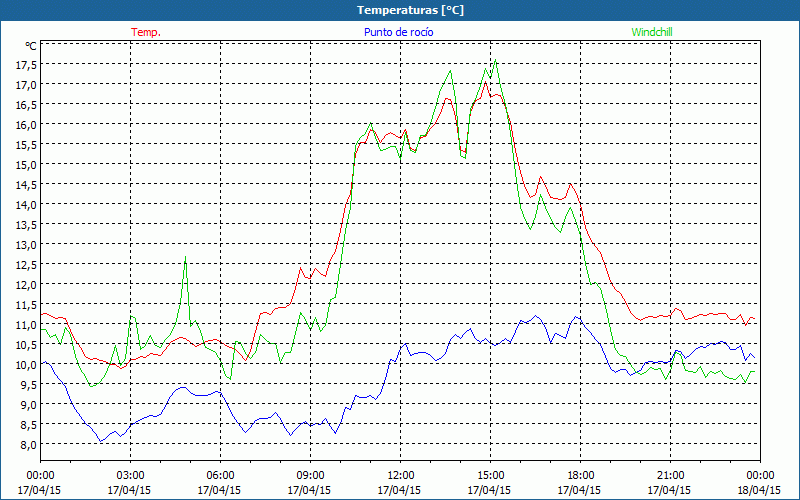Click the 8,0 y-axis value

tap(28, 444)
